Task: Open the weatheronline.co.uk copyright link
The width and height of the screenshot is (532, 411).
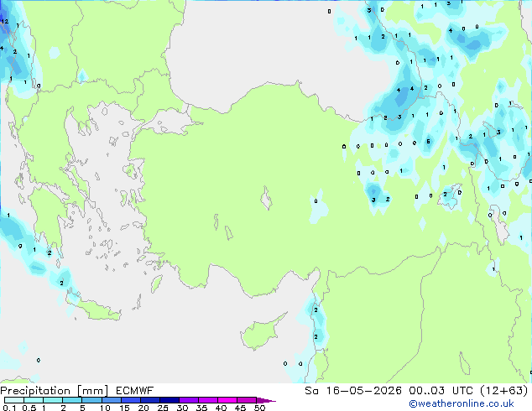Action: [x=462, y=403]
